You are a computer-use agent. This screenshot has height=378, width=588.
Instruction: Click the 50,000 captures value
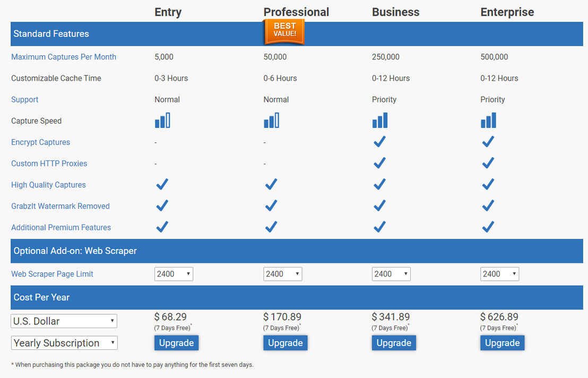pyautogui.click(x=275, y=57)
